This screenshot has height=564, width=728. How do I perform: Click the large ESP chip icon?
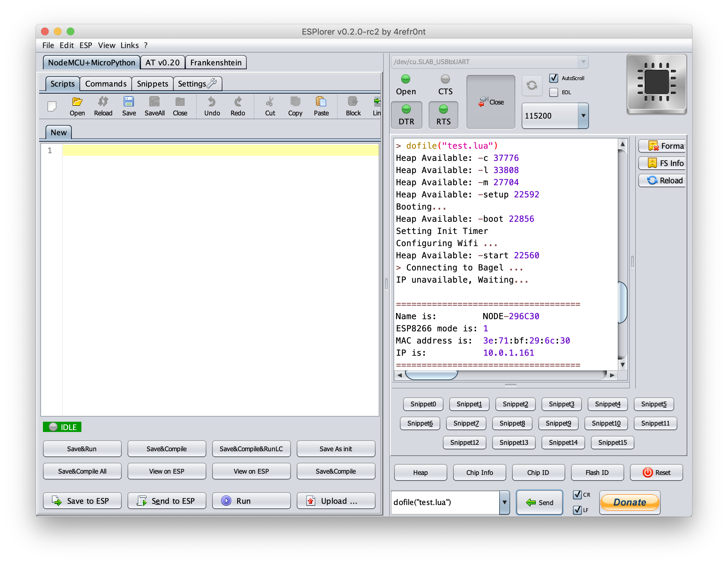[x=657, y=85]
